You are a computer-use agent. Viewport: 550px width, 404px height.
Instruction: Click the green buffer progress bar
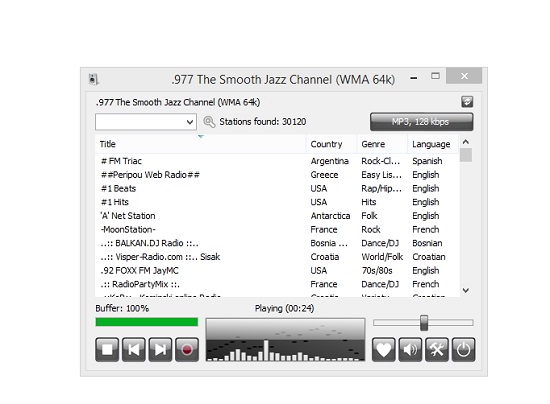coord(147,322)
